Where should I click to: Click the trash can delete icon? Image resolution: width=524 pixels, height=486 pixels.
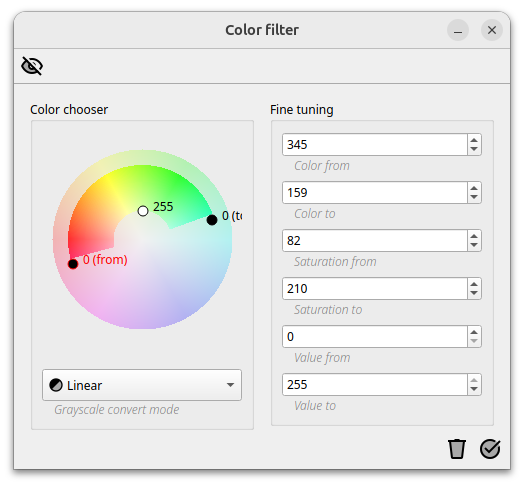(x=456, y=449)
